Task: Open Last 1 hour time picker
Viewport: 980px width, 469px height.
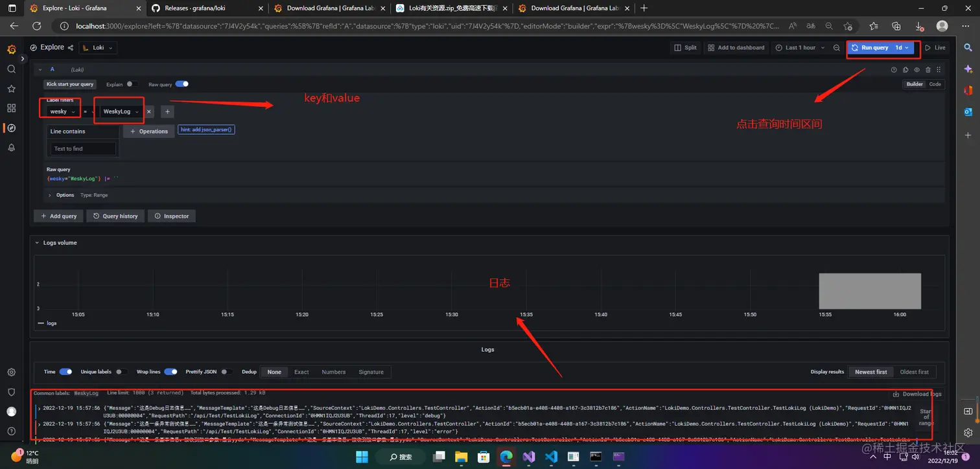Action: coord(801,47)
